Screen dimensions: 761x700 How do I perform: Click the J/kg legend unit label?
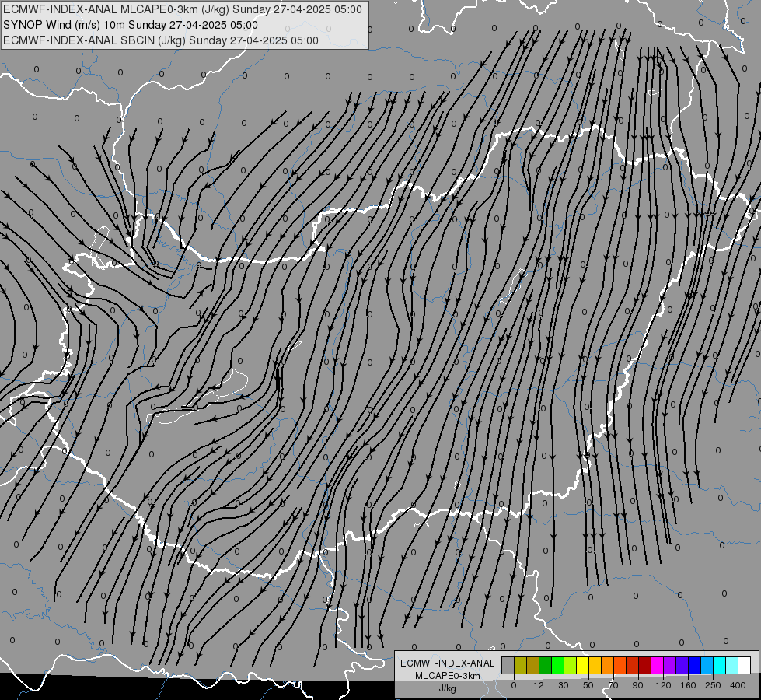[447, 688]
